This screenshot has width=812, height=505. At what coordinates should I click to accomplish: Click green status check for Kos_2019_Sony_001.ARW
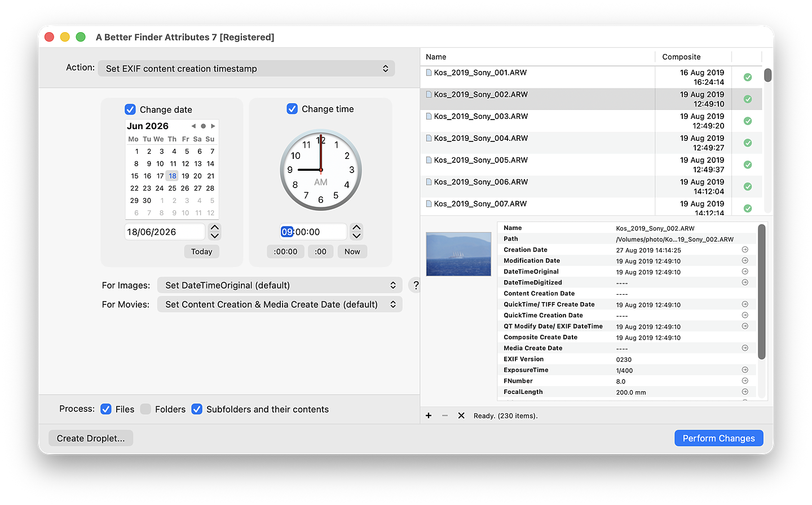[747, 77]
